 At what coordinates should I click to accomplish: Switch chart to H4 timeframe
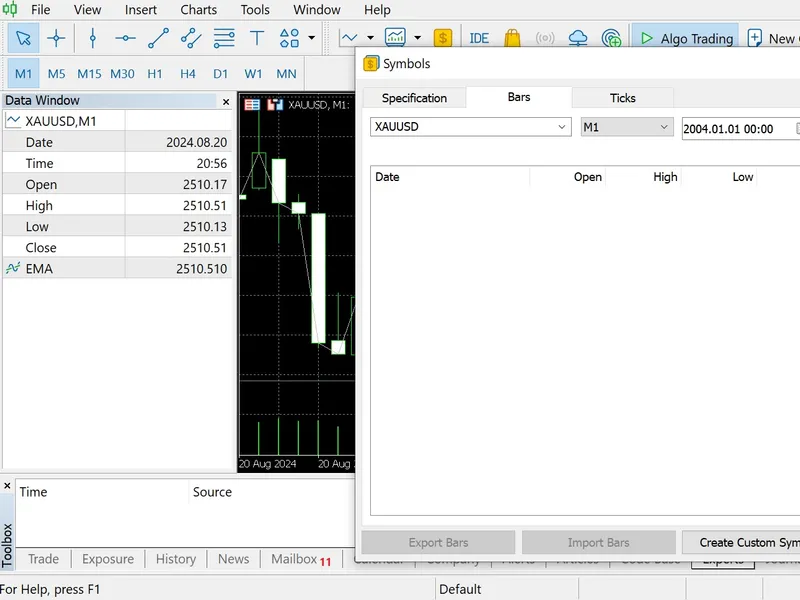click(x=188, y=74)
